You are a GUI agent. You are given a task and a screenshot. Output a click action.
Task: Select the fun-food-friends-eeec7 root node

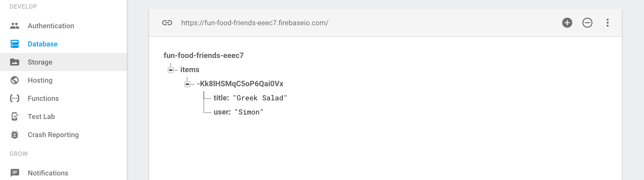[x=203, y=55]
